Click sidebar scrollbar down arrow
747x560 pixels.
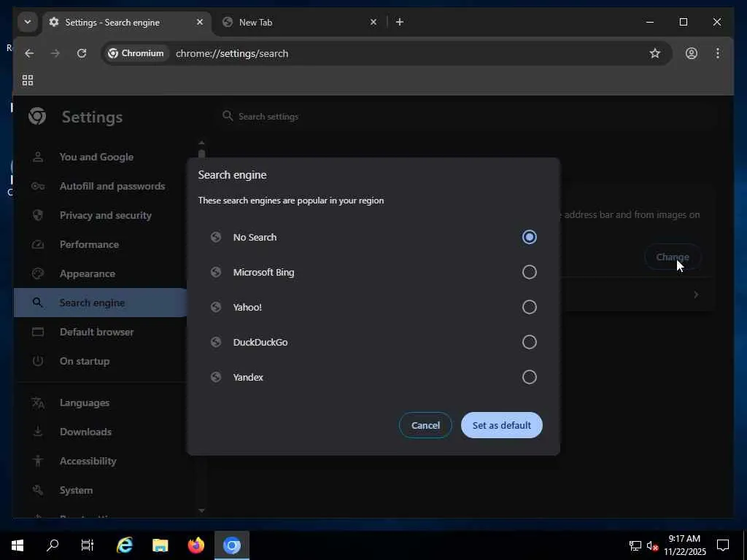[x=201, y=510]
